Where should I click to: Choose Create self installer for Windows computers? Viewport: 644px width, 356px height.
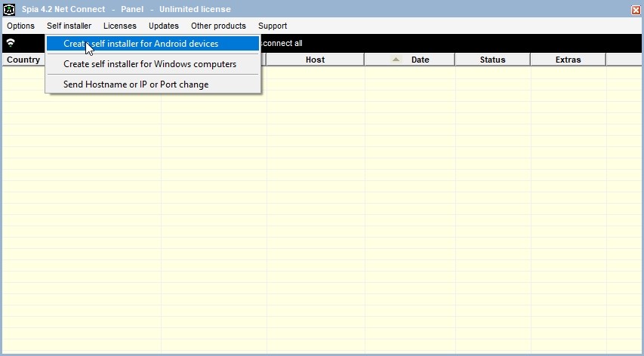pos(153,64)
